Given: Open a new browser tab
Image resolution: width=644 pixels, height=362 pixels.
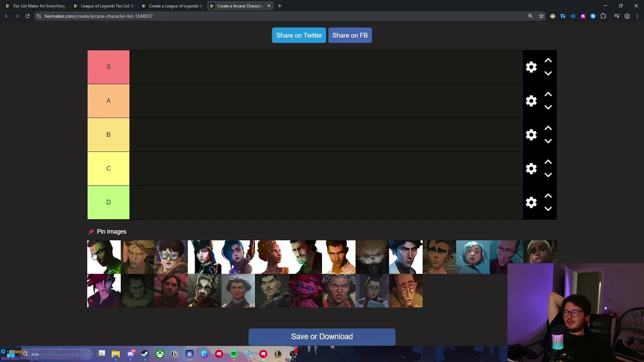Looking at the screenshot, I should coord(280,6).
